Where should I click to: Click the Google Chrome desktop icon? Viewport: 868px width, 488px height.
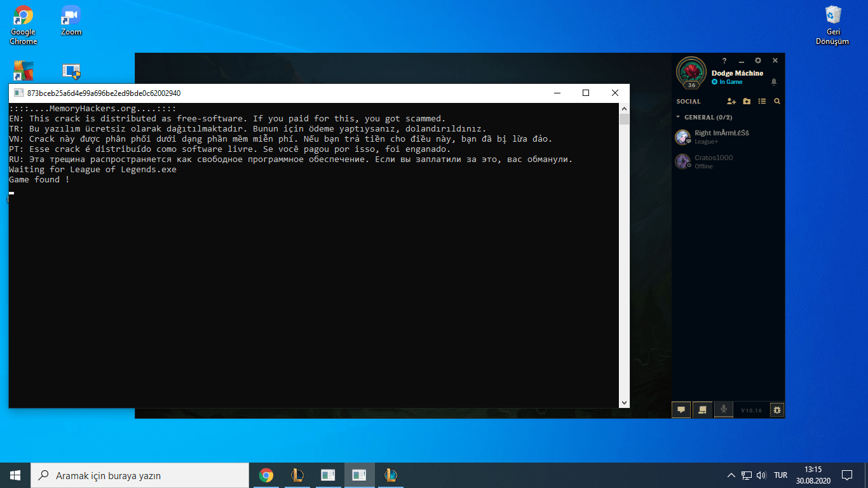click(x=24, y=25)
